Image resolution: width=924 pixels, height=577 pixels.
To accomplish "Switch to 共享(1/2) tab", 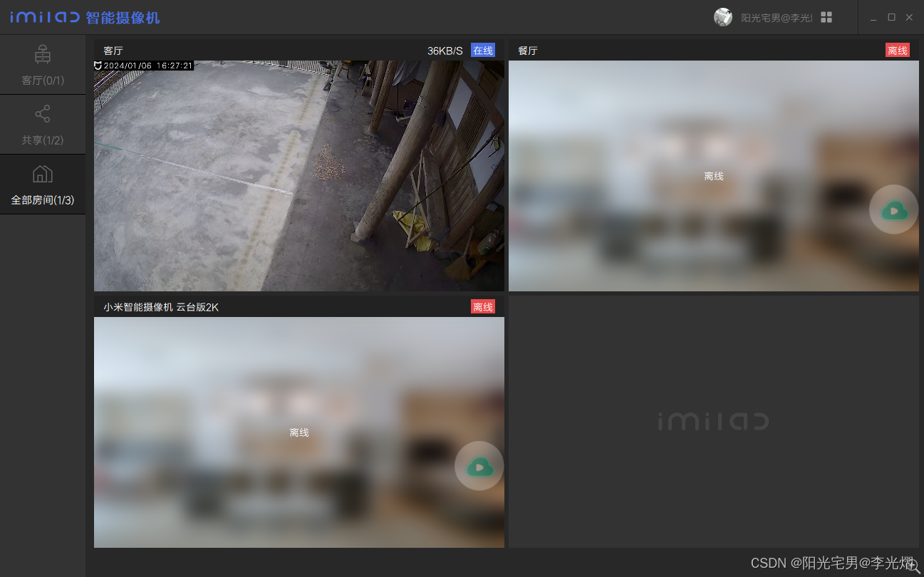I will point(43,140).
